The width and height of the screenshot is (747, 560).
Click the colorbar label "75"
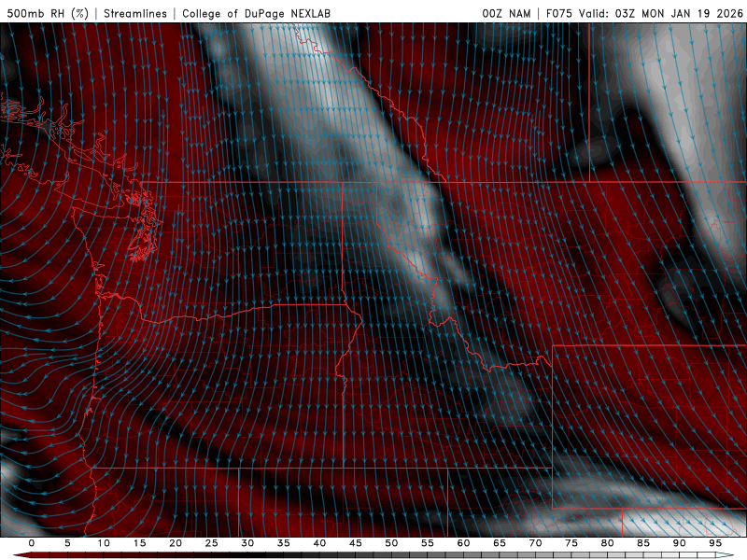(571, 543)
